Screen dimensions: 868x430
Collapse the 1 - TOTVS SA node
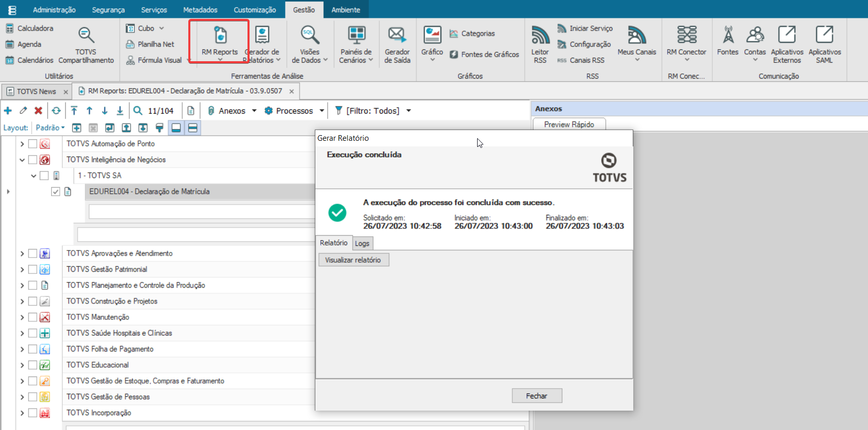34,175
